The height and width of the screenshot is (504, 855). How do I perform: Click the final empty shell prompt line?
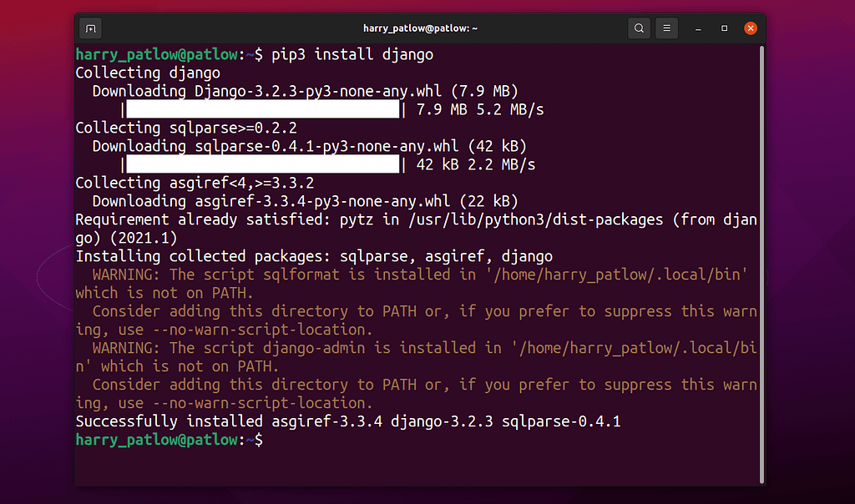(x=169, y=440)
